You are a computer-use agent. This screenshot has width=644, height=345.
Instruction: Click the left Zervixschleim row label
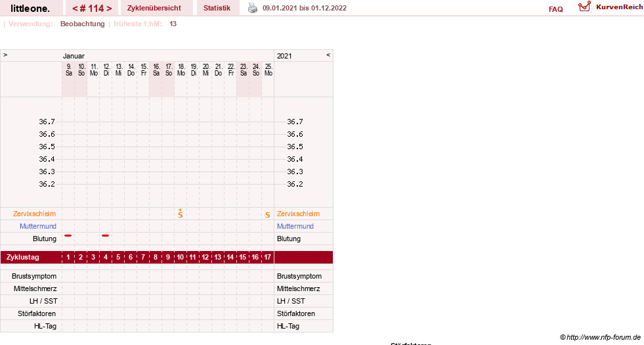[x=34, y=214]
